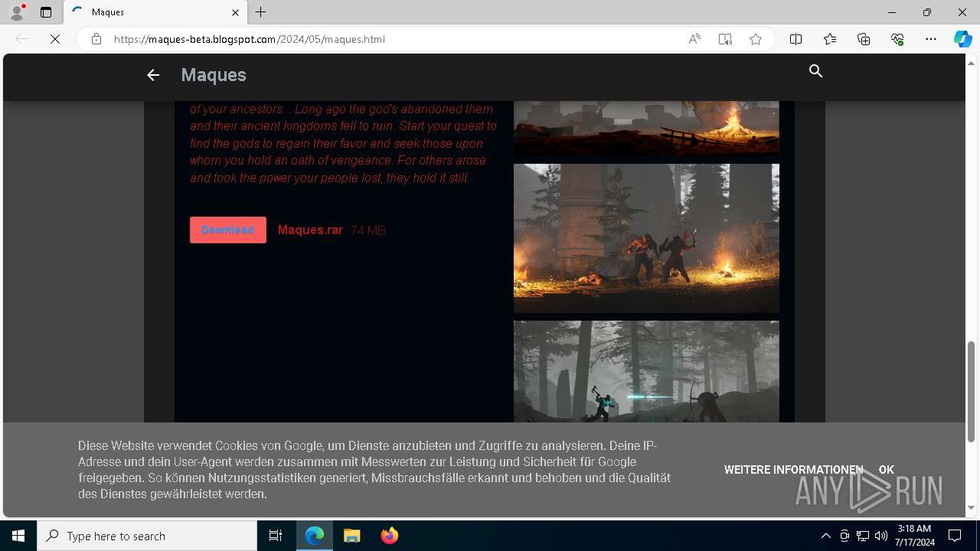
Task: Open the browser profile icon
Action: coord(17,12)
